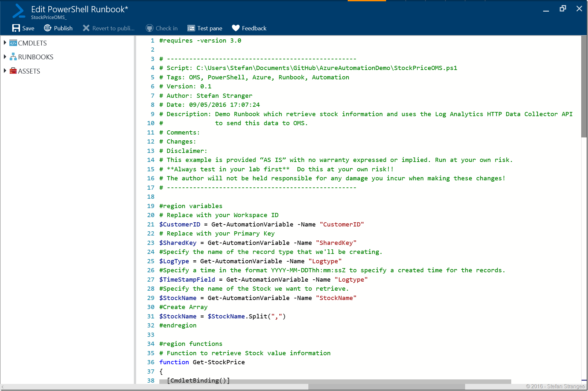Select the RUNBOOKS label
Viewport: 588px width, 391px height.
pyautogui.click(x=36, y=57)
